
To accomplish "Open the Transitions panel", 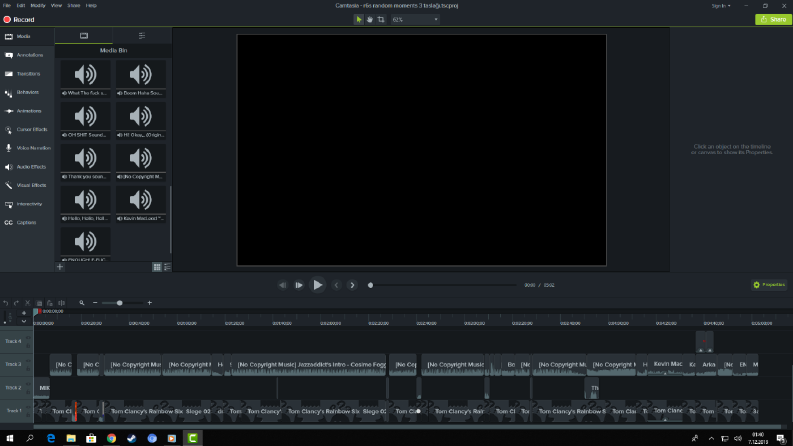I will click(x=27, y=74).
